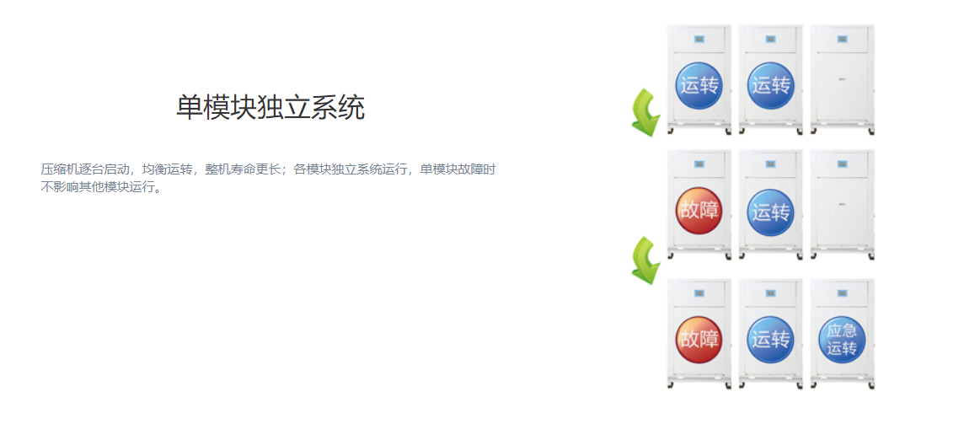The width and height of the screenshot is (980, 440).
Task: Click the blue 应急运转 badge
Action: [842, 340]
